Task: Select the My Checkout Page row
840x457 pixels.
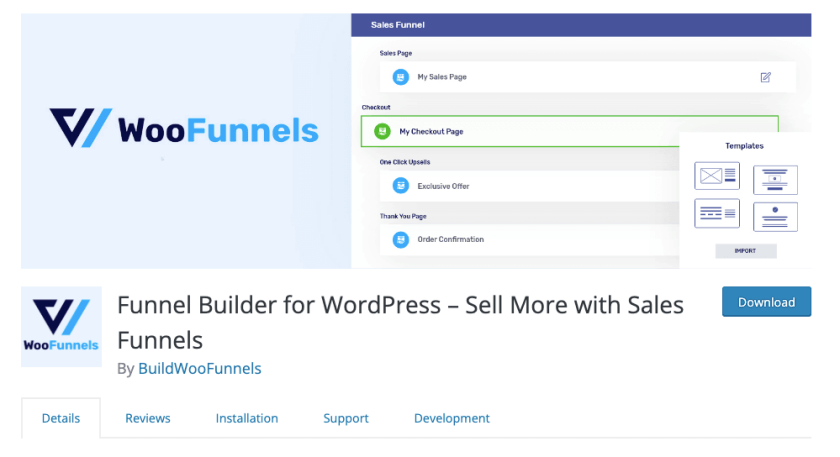Action: (x=569, y=131)
